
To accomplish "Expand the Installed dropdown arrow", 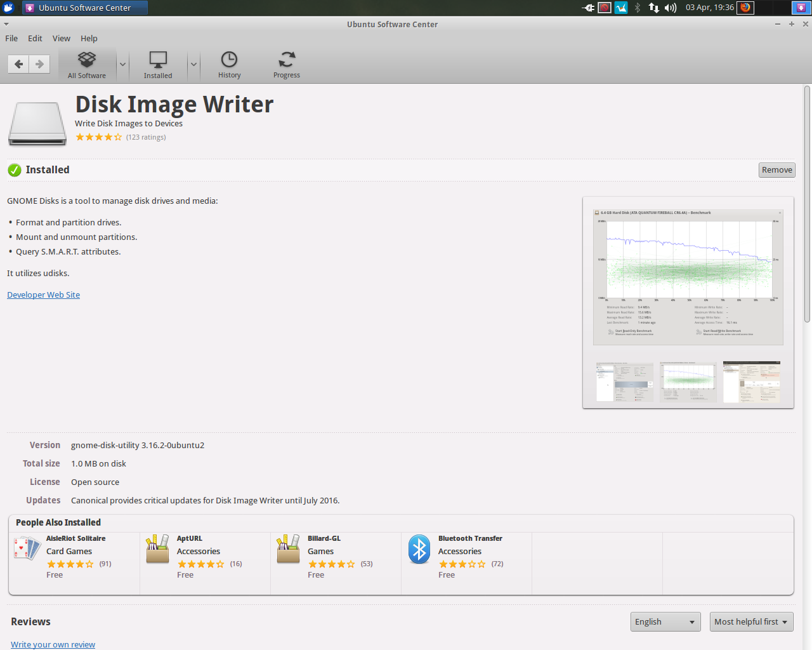I will 193,65.
